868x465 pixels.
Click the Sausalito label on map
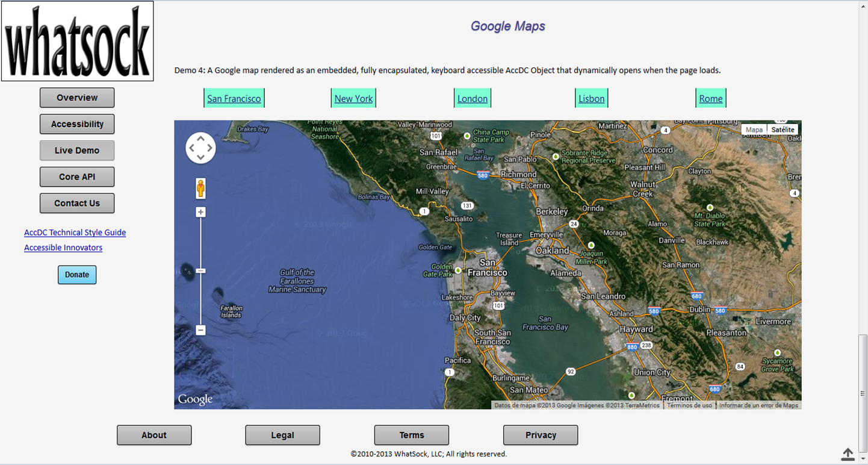459,219
